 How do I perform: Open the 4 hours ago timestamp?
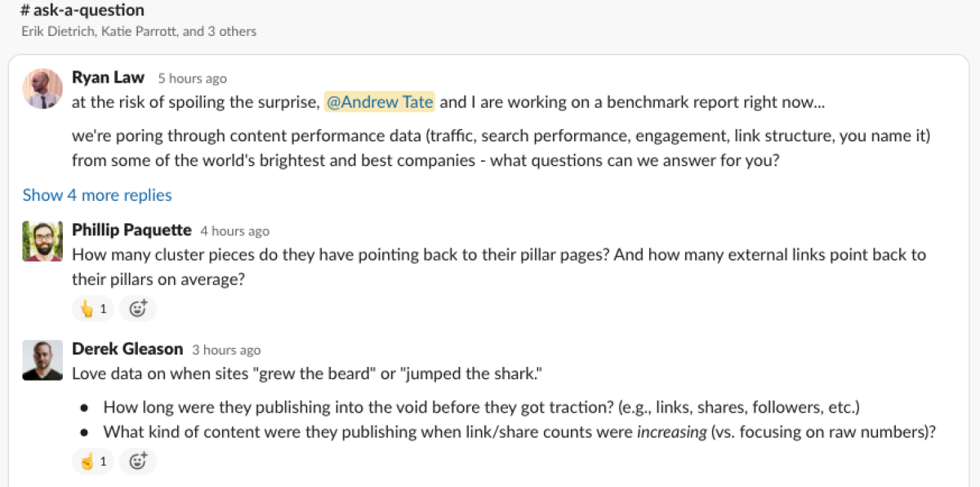click(234, 231)
